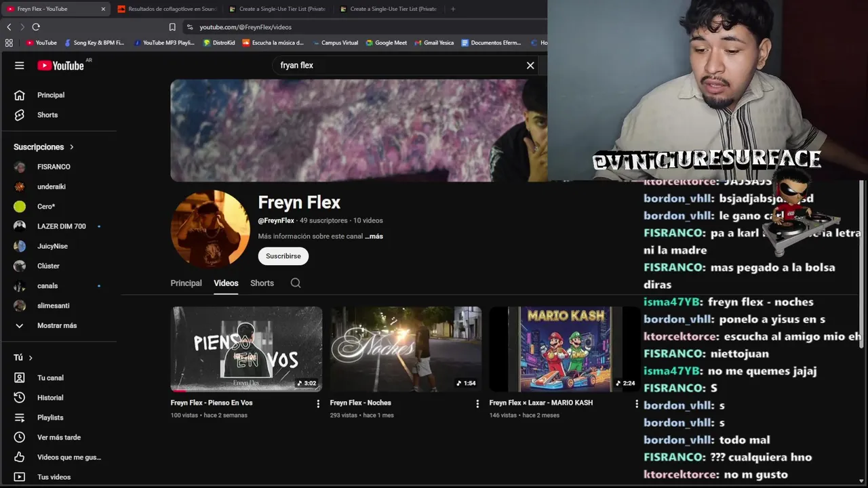
Task: Open options menu for 'MARIO KASH' video
Action: [x=636, y=404]
